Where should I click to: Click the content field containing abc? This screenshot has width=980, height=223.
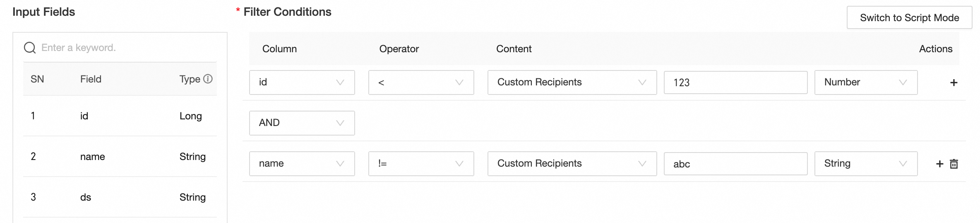(x=735, y=164)
